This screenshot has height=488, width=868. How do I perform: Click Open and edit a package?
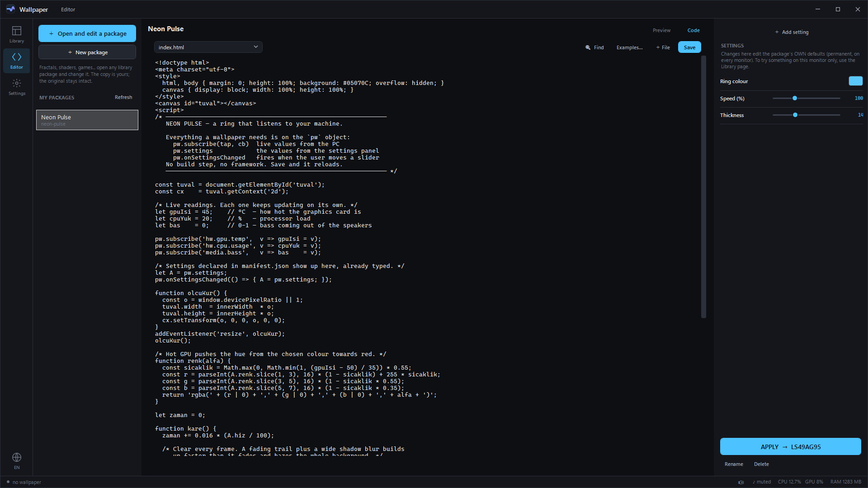87,33
